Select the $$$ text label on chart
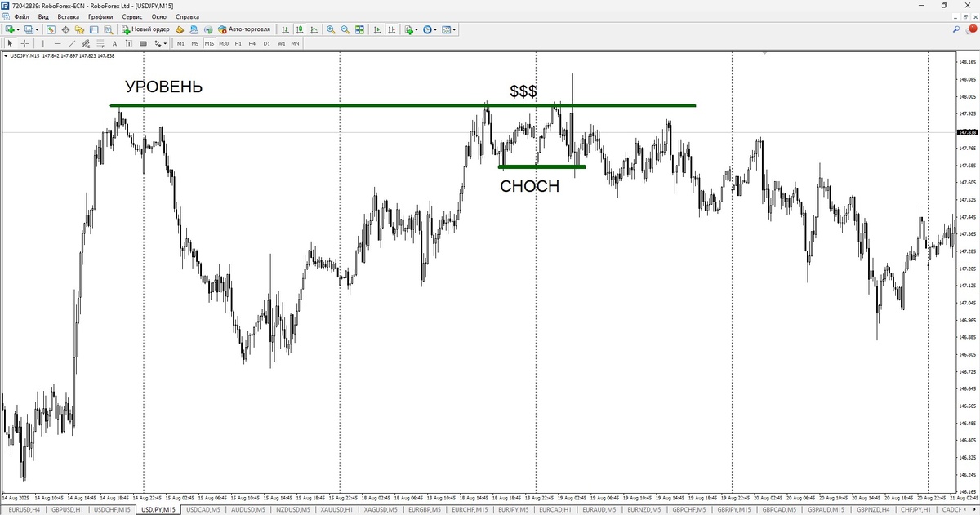980x515 pixels. (x=523, y=92)
